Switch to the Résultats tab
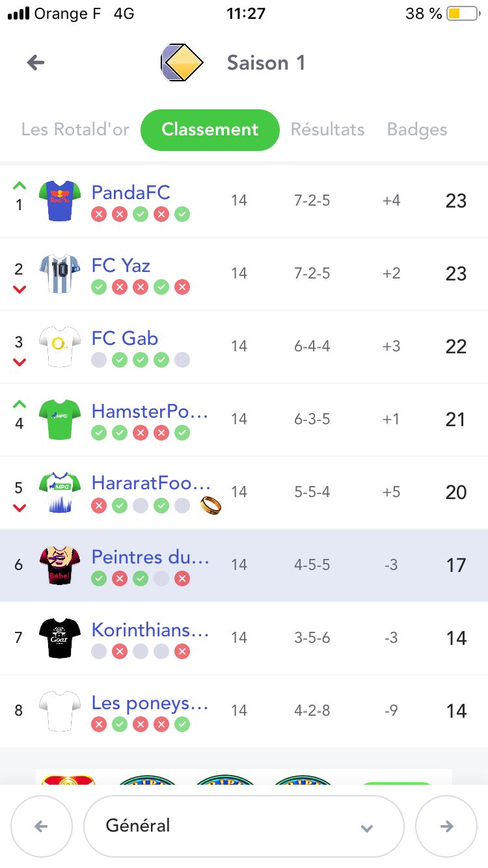This screenshot has width=488, height=868. pyautogui.click(x=327, y=129)
